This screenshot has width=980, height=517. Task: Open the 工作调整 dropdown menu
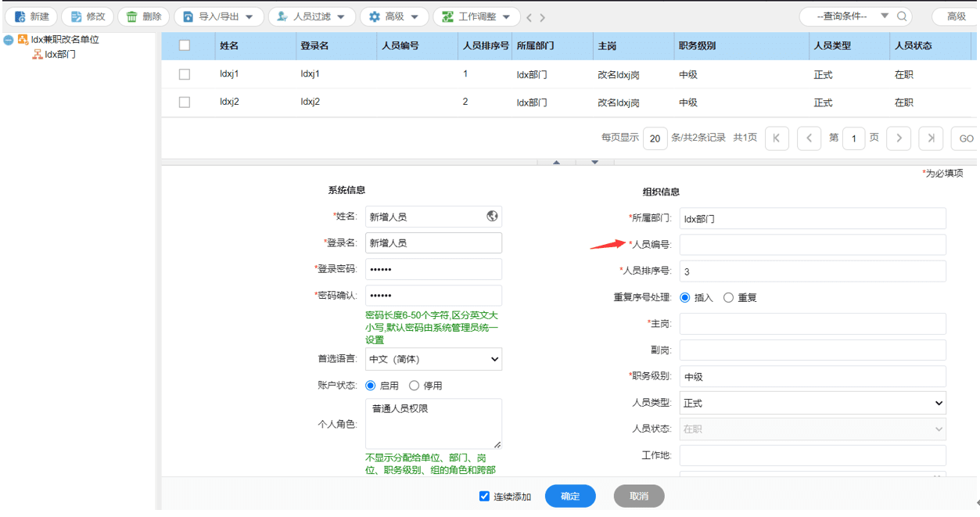476,16
